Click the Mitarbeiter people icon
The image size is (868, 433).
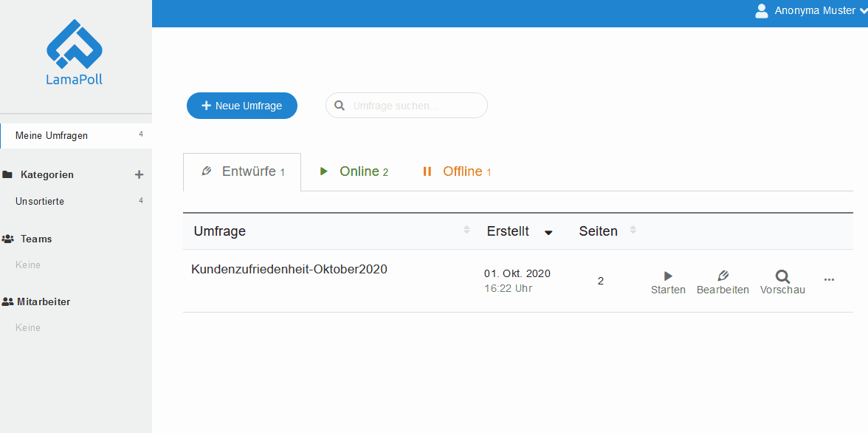pyautogui.click(x=7, y=301)
